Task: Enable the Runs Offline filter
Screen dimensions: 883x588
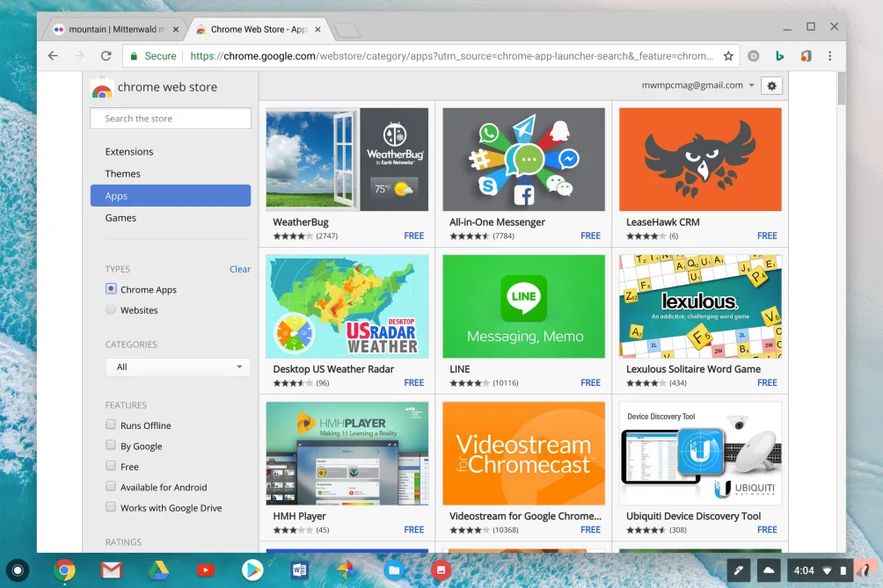Action: 111,425
